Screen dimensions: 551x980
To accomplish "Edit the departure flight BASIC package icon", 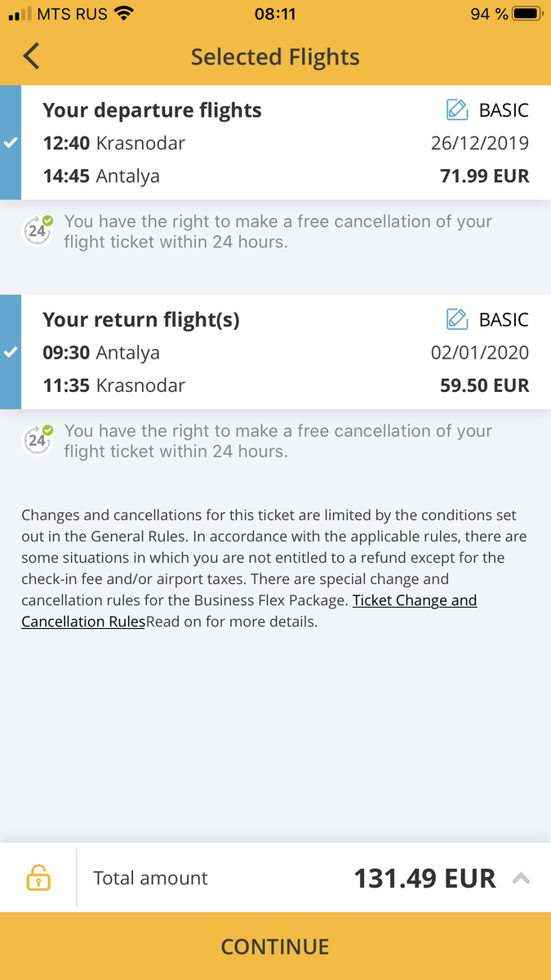I will pos(457,110).
